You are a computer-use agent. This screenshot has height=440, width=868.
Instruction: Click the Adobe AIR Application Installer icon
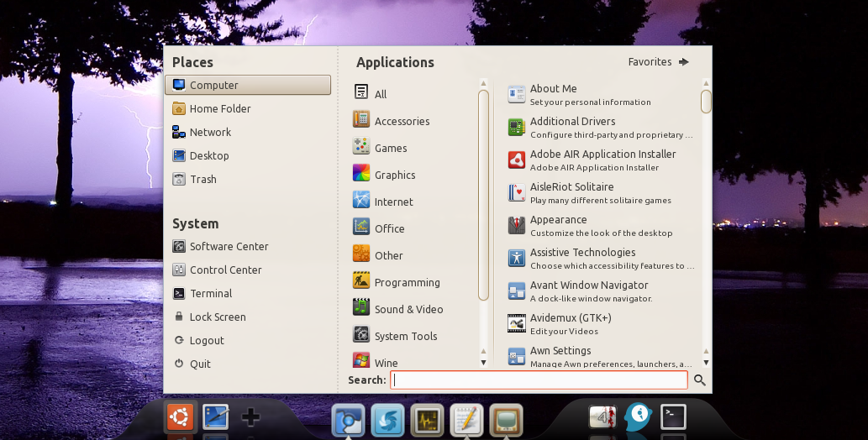(x=517, y=160)
